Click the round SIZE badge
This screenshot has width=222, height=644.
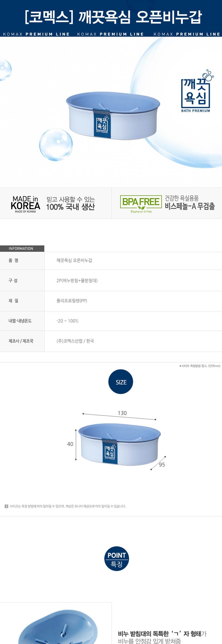click(121, 382)
